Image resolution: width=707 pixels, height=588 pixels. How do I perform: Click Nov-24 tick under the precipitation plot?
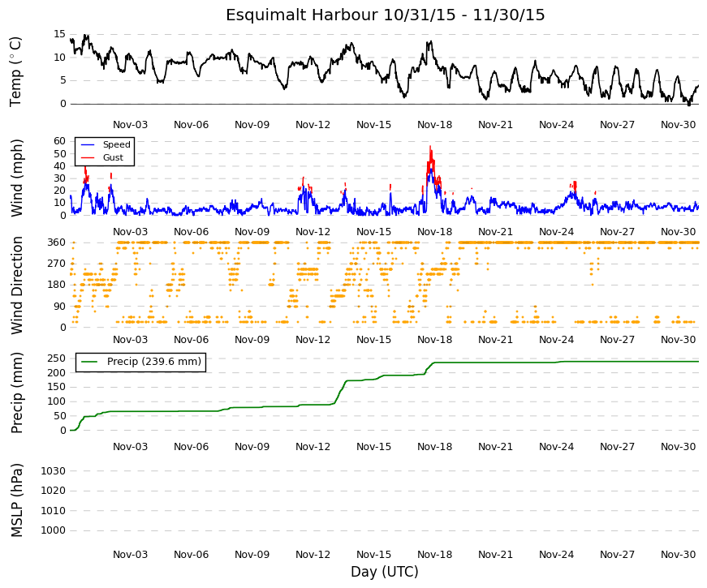[556, 447]
